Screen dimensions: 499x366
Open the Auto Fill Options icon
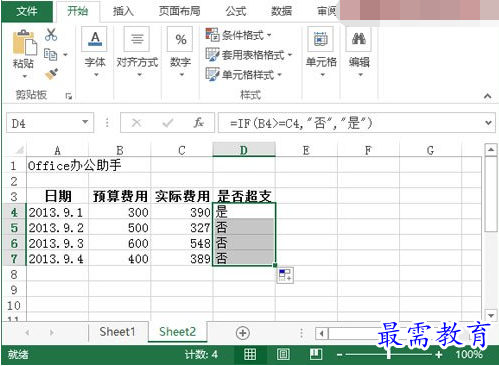[285, 275]
